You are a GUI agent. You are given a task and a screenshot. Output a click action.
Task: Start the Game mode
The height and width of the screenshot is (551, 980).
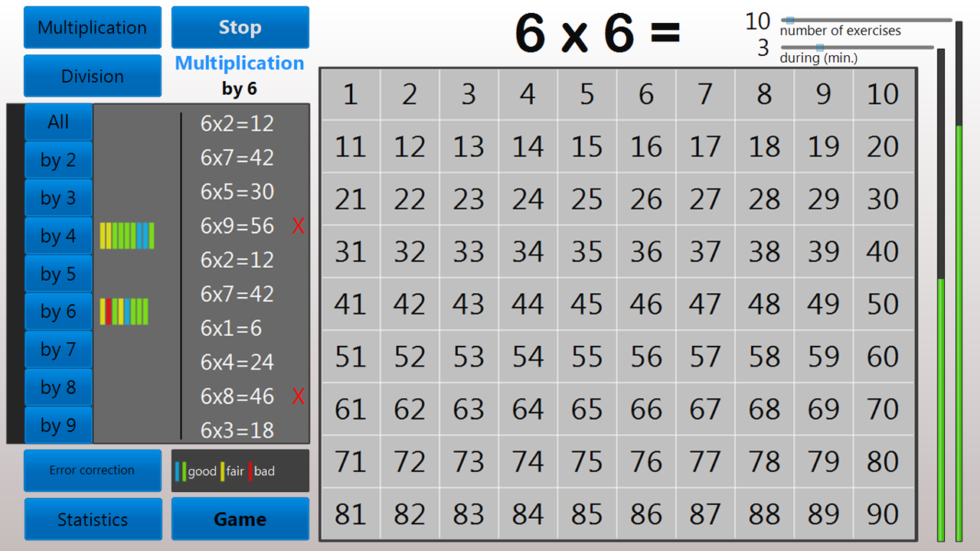(240, 519)
